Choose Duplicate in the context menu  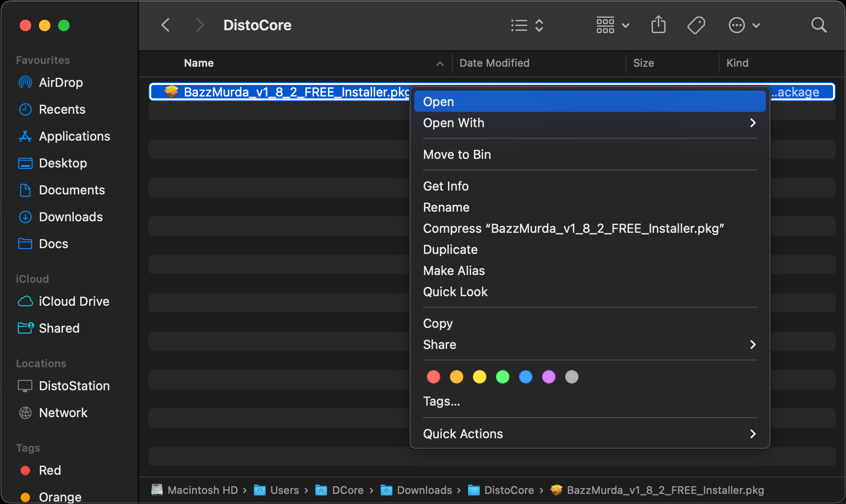590,250
